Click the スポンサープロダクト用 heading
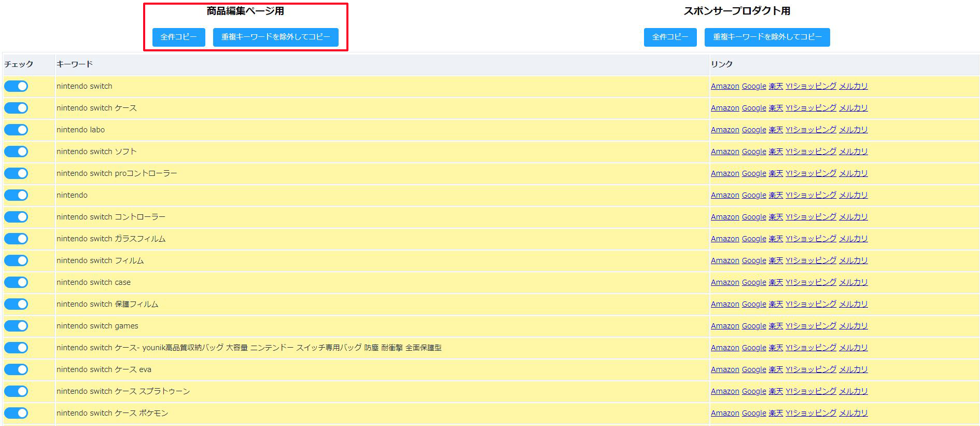This screenshot has height=426, width=980. 737,11
